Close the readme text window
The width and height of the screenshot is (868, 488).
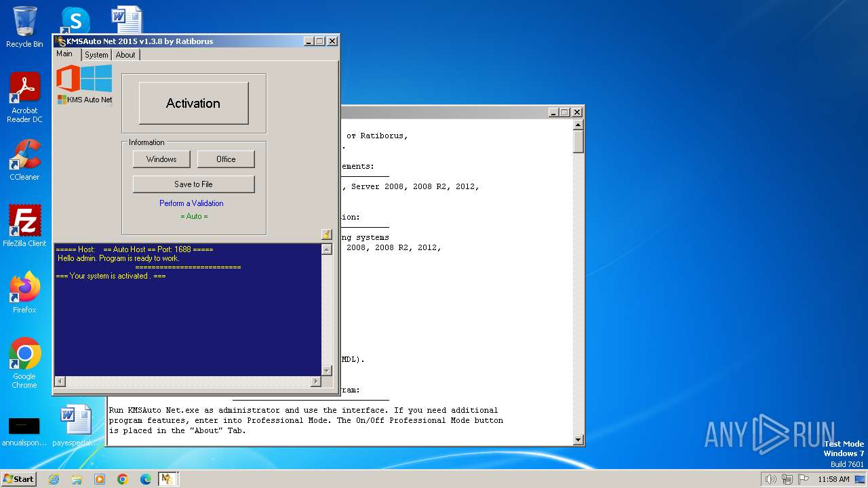[577, 113]
